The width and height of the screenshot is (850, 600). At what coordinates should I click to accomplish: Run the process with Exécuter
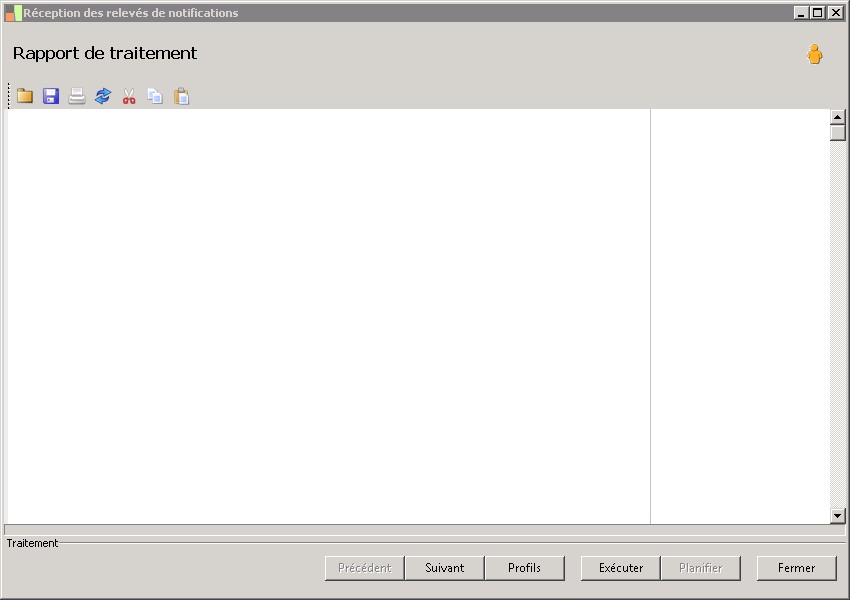(x=621, y=567)
